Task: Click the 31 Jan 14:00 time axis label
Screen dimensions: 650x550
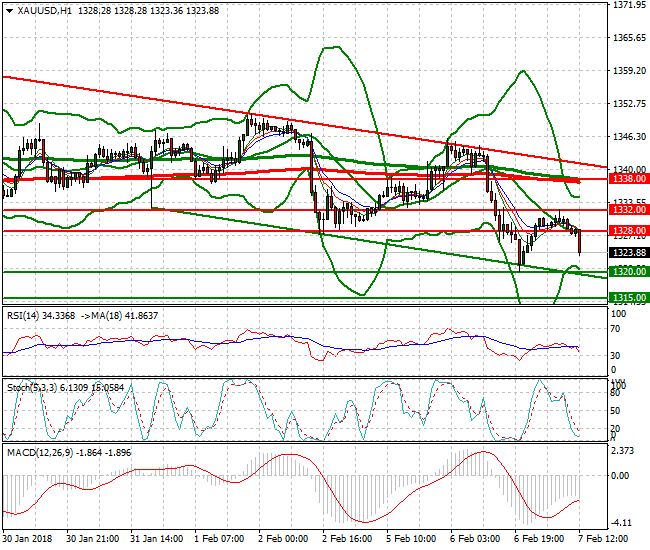Action: point(156,539)
